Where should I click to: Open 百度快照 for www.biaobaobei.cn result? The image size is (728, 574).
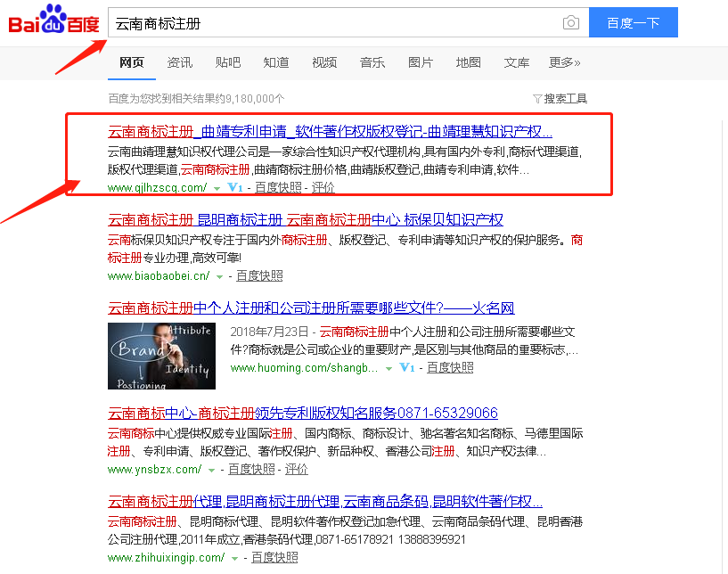(x=259, y=275)
